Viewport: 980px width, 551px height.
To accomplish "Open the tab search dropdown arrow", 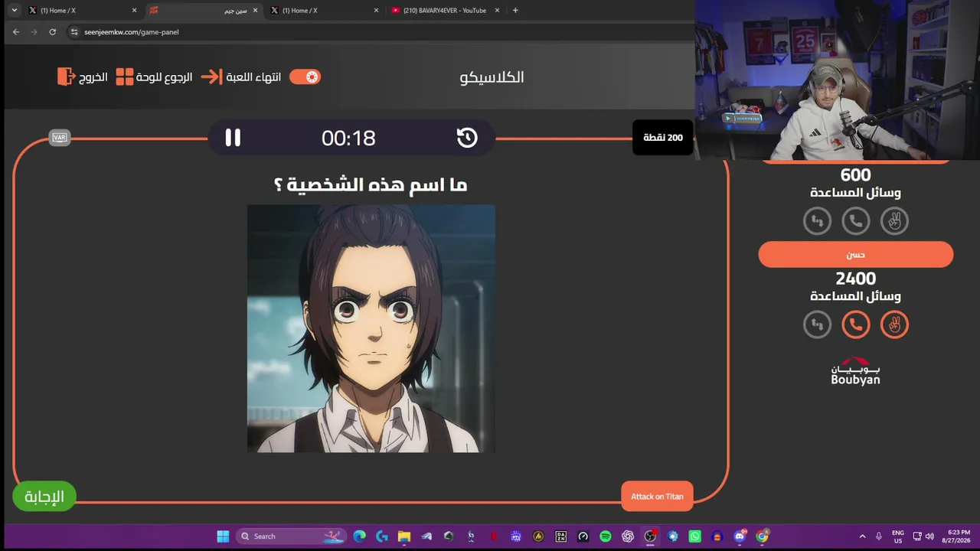I will (14, 11).
